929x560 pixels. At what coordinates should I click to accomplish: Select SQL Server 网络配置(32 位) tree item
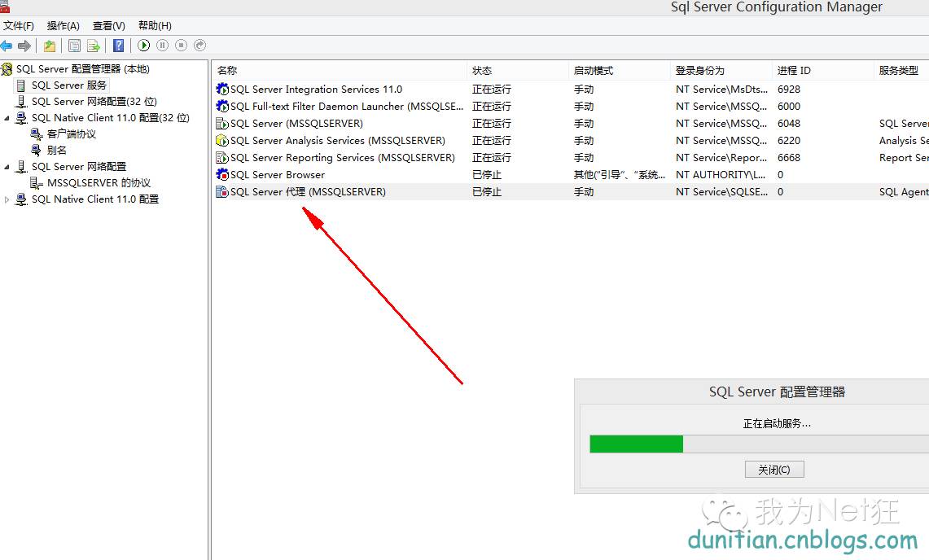click(94, 101)
